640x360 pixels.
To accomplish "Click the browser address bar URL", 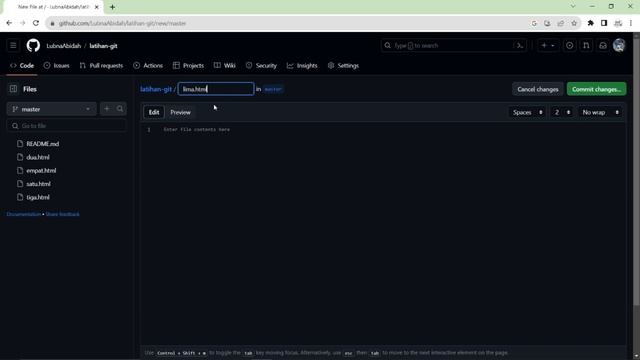I will pos(122,23).
